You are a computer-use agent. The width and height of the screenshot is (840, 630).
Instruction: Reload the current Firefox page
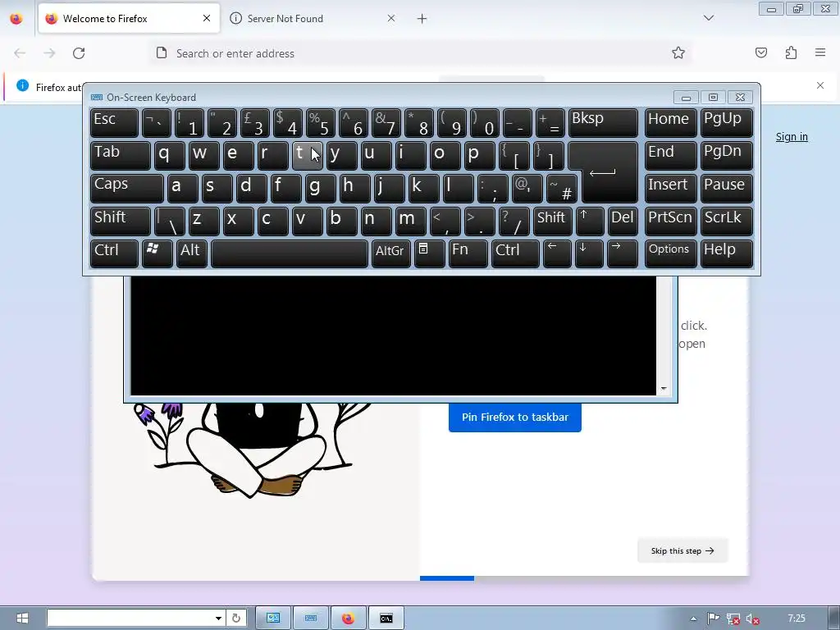click(x=79, y=53)
